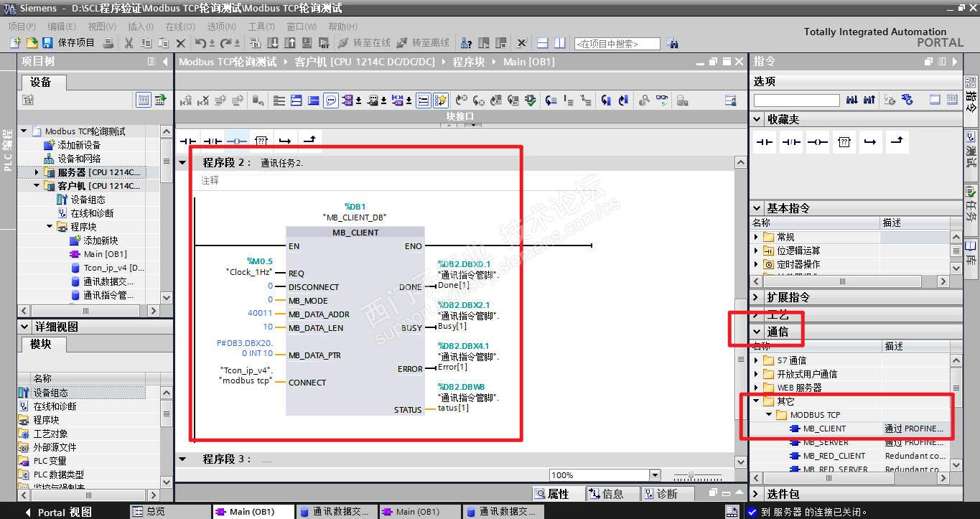Switch to Portal 视图
Image resolution: width=980 pixels, height=519 pixels.
point(58,512)
